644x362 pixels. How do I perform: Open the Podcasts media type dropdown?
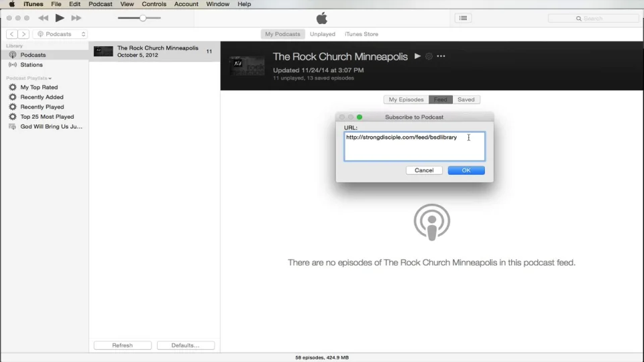60,34
